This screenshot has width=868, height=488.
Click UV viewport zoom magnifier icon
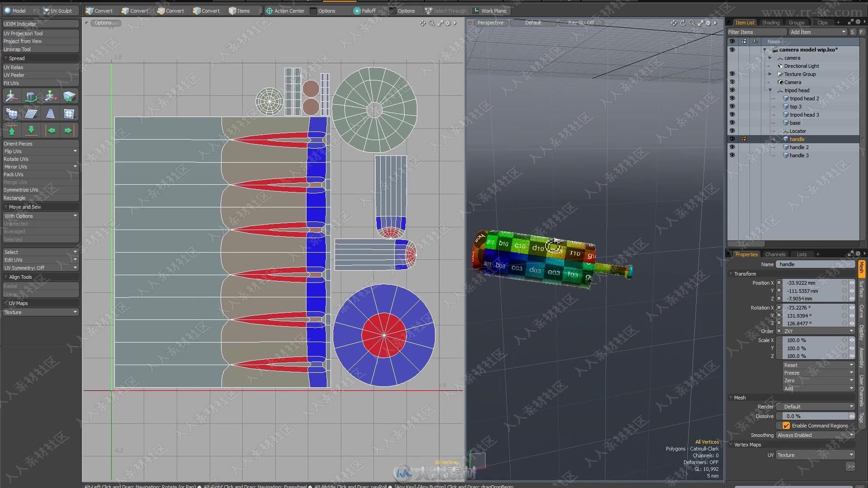pyautogui.click(x=431, y=23)
